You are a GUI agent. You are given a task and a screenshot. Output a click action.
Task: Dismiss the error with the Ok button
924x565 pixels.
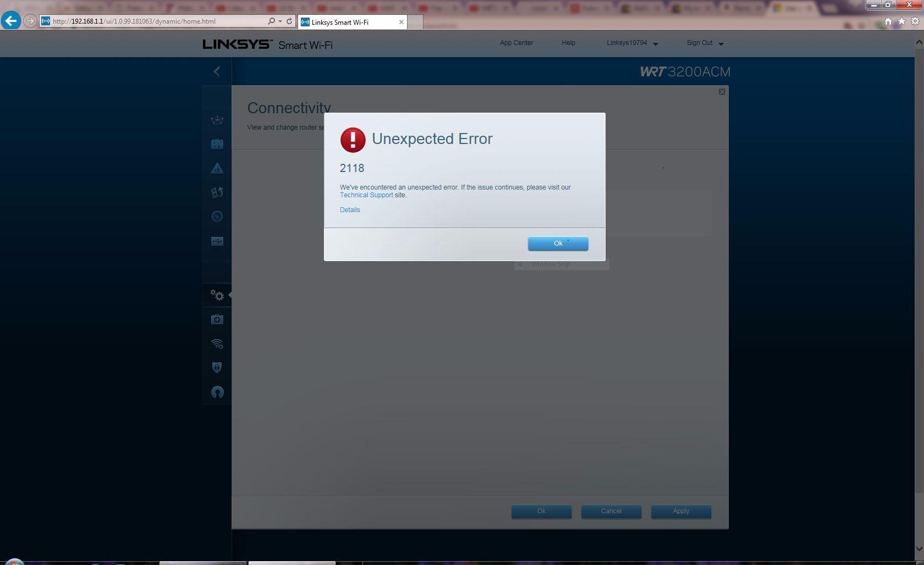557,243
